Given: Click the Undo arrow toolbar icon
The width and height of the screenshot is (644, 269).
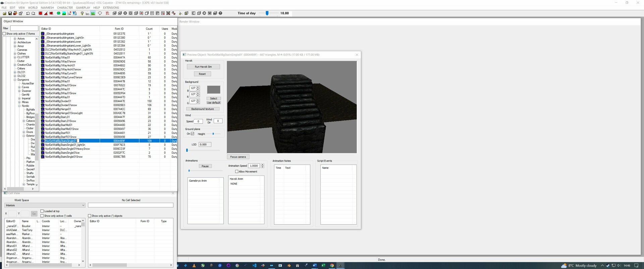Looking at the screenshot, I should (x=28, y=13).
